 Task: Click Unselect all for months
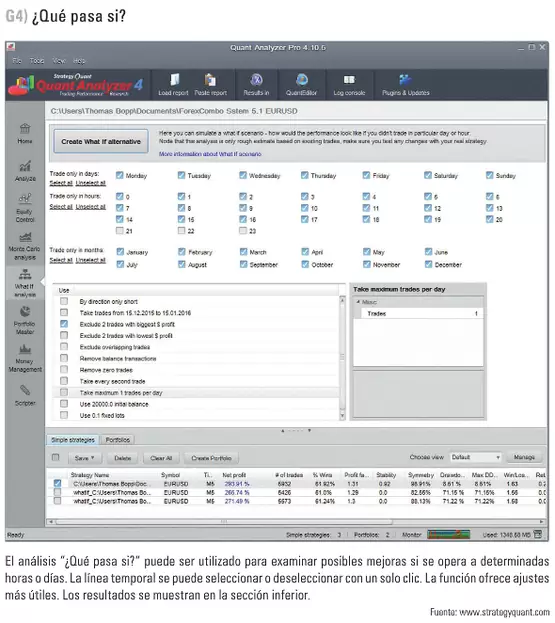(x=91, y=260)
